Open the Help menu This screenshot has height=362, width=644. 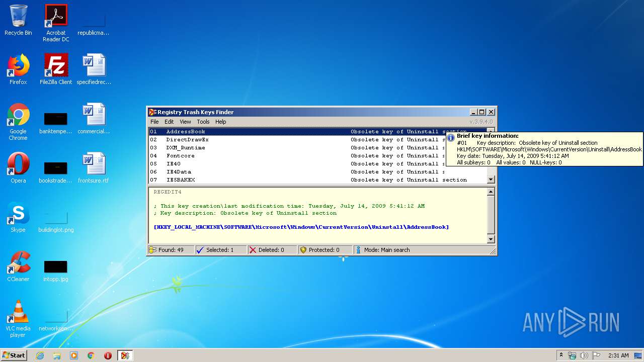coord(221,122)
